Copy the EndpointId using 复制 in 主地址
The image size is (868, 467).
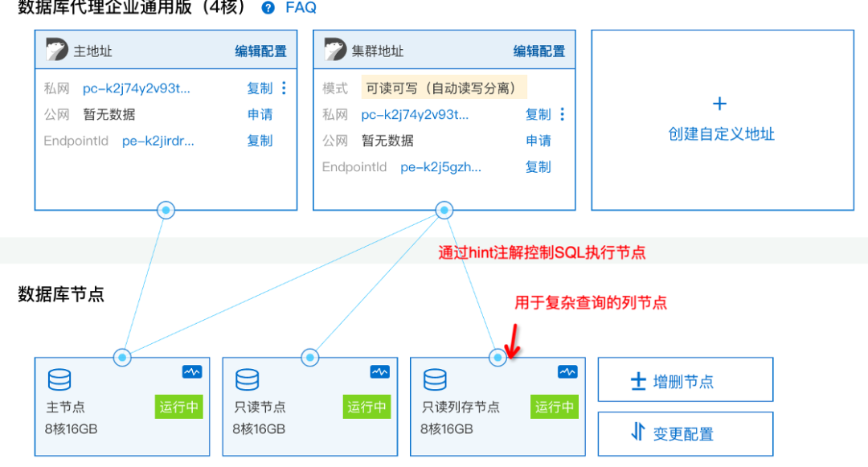(260, 141)
